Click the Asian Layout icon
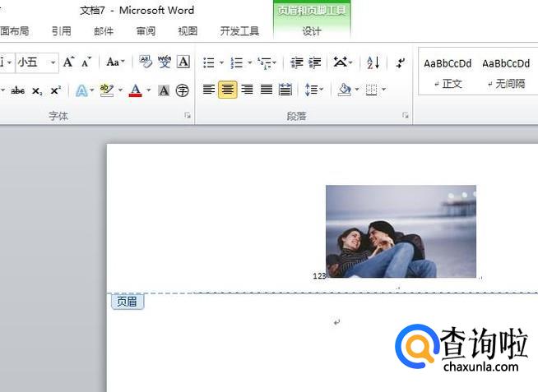538x392 pixels. (342, 62)
